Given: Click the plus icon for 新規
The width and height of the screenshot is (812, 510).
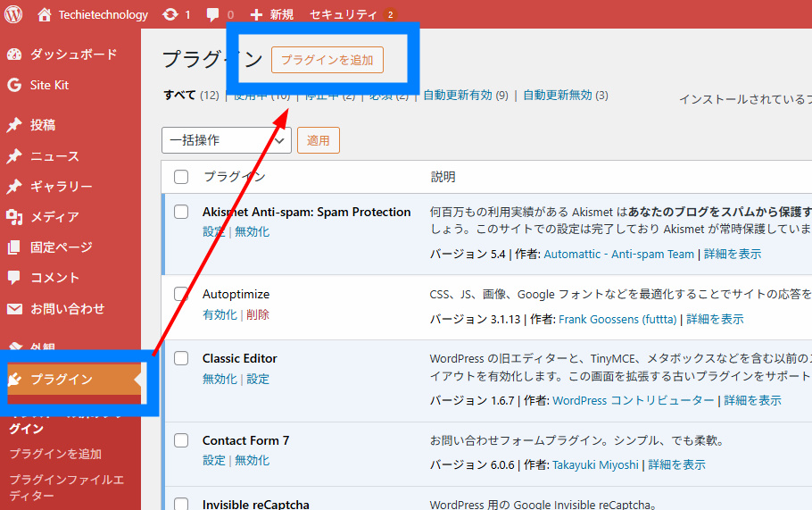Looking at the screenshot, I should 256,14.
